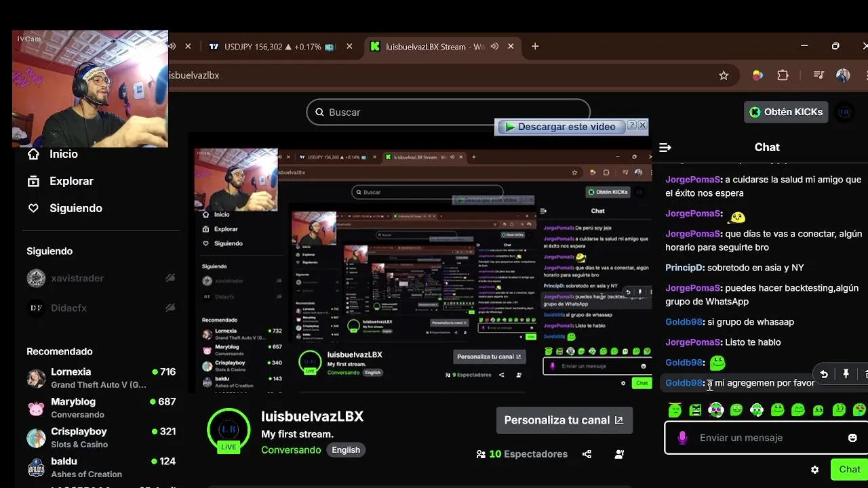Click Descargar este video button
The image size is (868, 488).
click(x=560, y=127)
